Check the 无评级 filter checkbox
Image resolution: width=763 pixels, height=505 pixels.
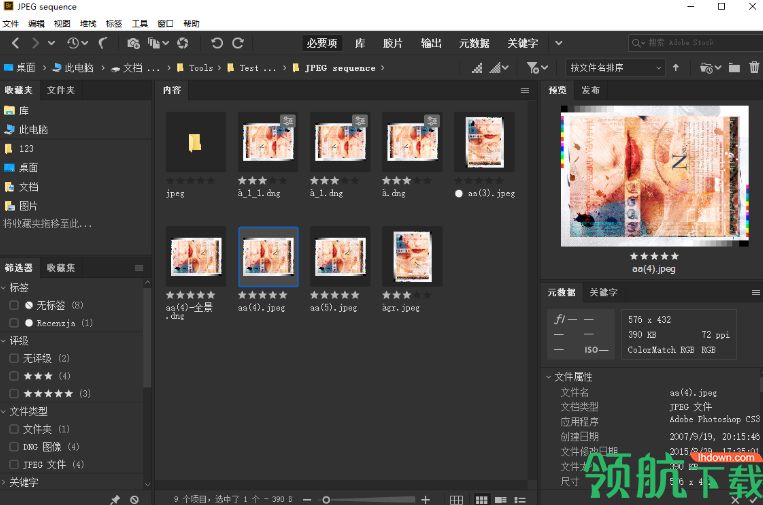[14, 358]
